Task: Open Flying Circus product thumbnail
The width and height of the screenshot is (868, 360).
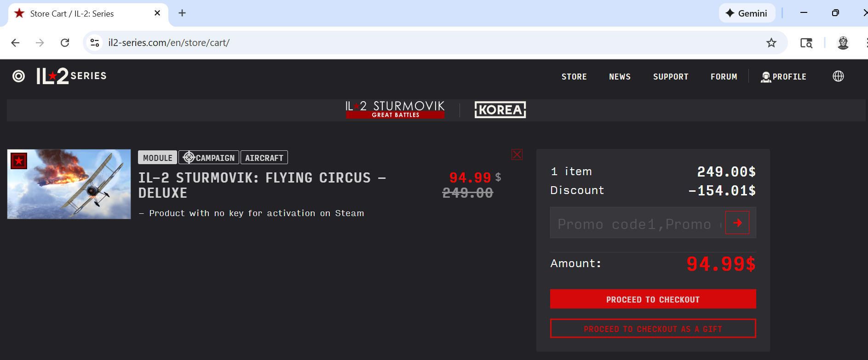Action: point(69,184)
